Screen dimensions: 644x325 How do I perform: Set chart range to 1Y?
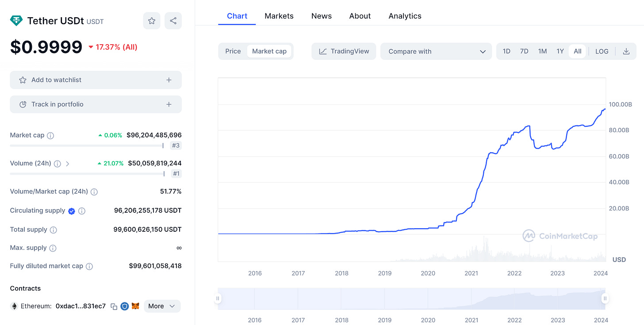pyautogui.click(x=560, y=51)
